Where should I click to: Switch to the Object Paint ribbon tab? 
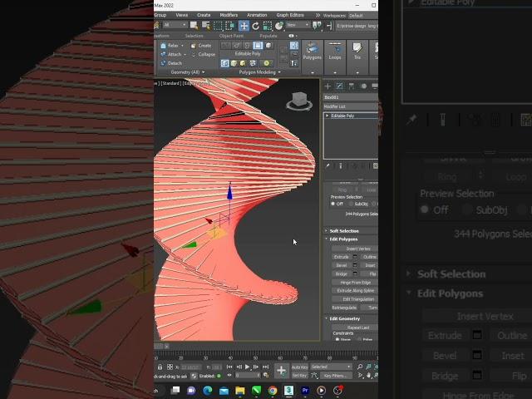coord(231,36)
